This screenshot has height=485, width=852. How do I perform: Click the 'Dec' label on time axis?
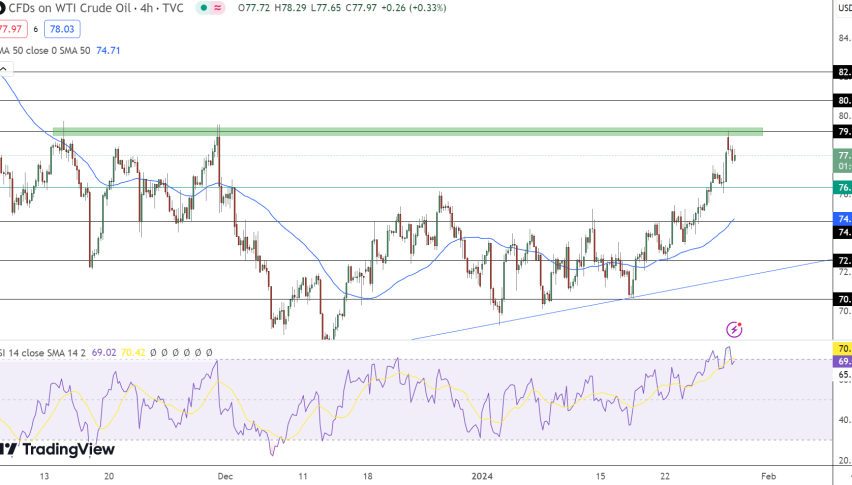point(225,476)
